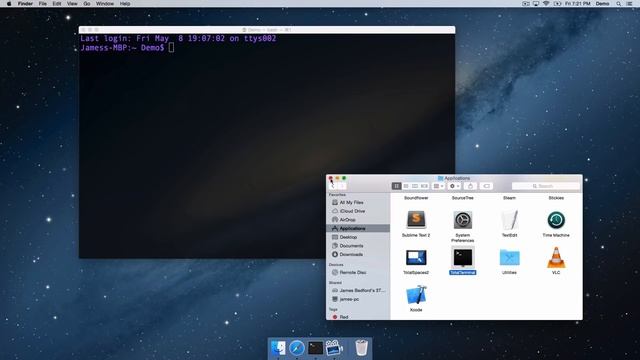Select the VLC cone icon
Viewport: 640px width, 360px height.
click(556, 258)
